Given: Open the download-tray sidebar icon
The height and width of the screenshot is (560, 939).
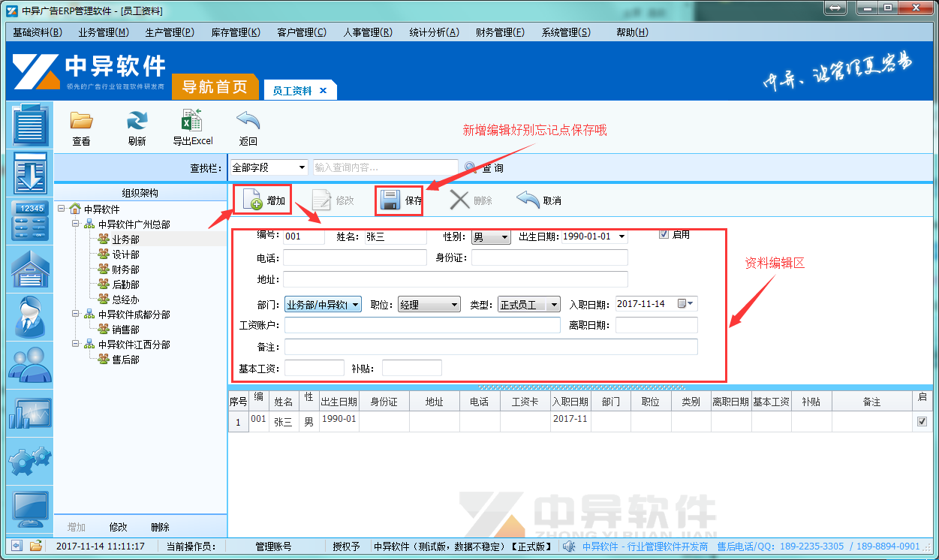Looking at the screenshot, I should click(x=30, y=173).
